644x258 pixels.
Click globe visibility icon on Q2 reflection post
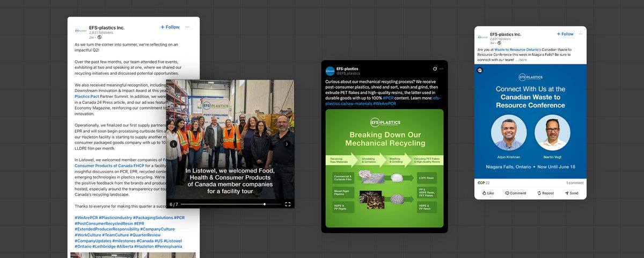[x=99, y=37]
